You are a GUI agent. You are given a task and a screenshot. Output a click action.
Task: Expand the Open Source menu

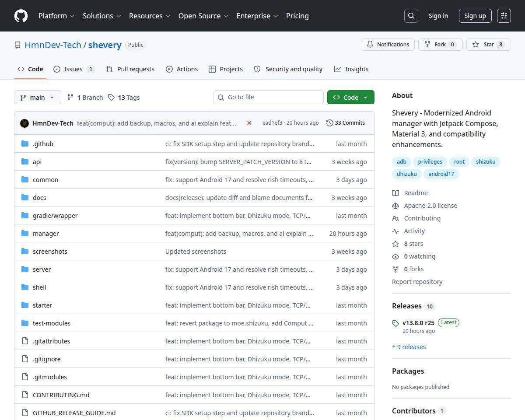point(203,16)
